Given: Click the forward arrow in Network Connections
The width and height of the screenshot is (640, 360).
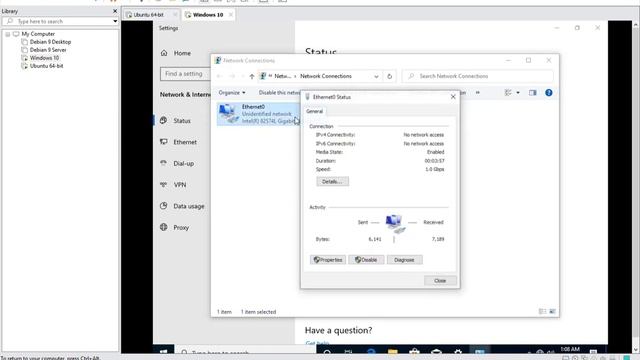Looking at the screenshot, I should (x=232, y=76).
